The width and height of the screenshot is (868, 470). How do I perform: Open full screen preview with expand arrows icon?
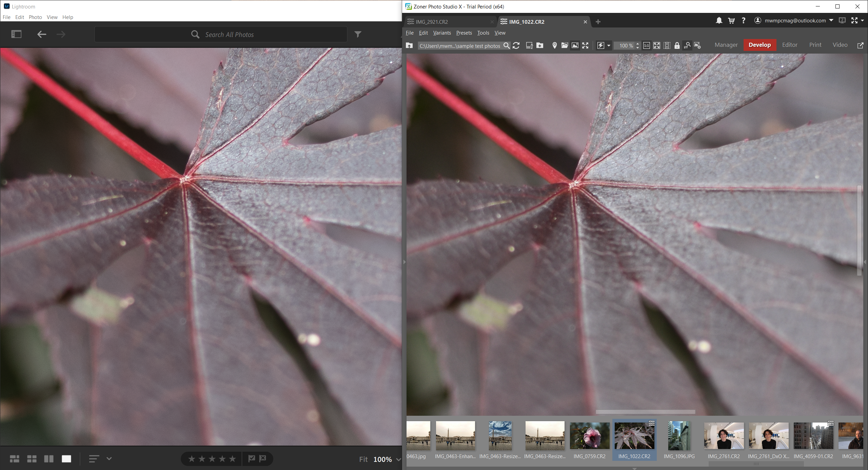pos(586,45)
